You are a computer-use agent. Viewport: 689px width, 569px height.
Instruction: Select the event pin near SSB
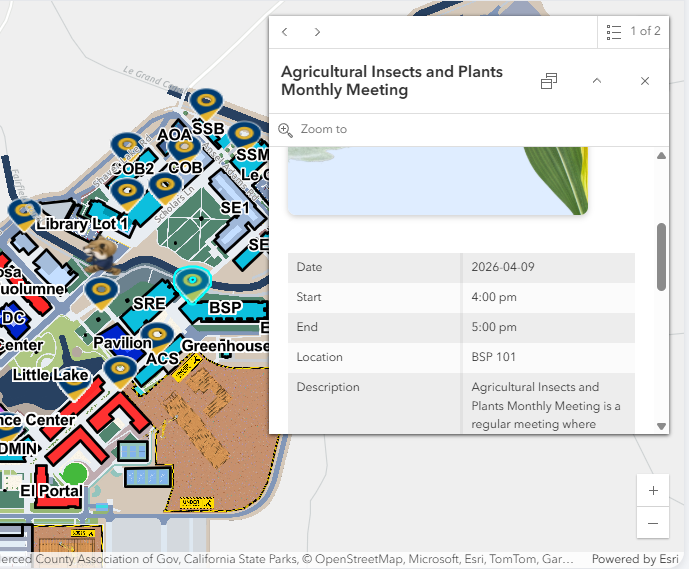[x=206, y=105]
